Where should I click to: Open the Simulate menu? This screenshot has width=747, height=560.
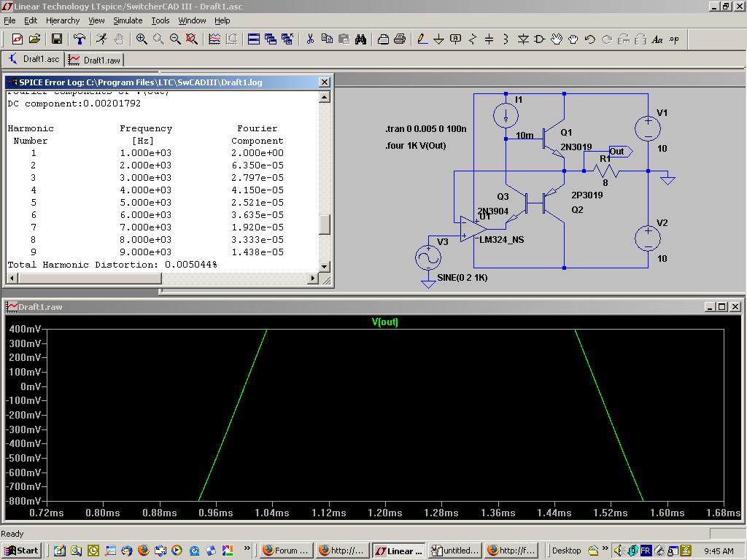[x=128, y=20]
